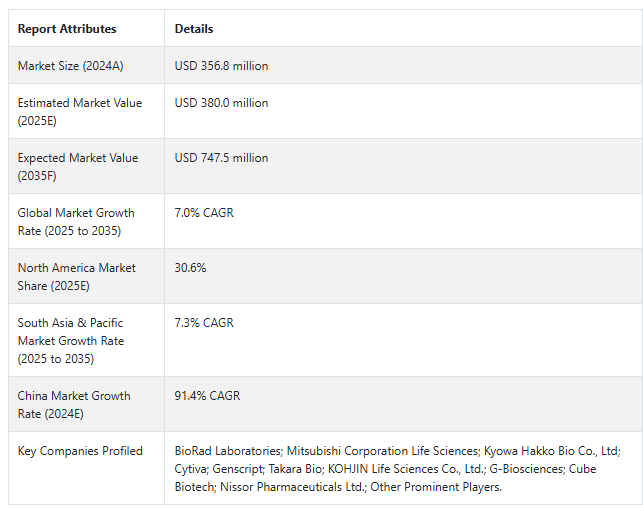This screenshot has width=643, height=508.
Task: Click the "USD 747.5 million" value
Action: [x=221, y=158]
